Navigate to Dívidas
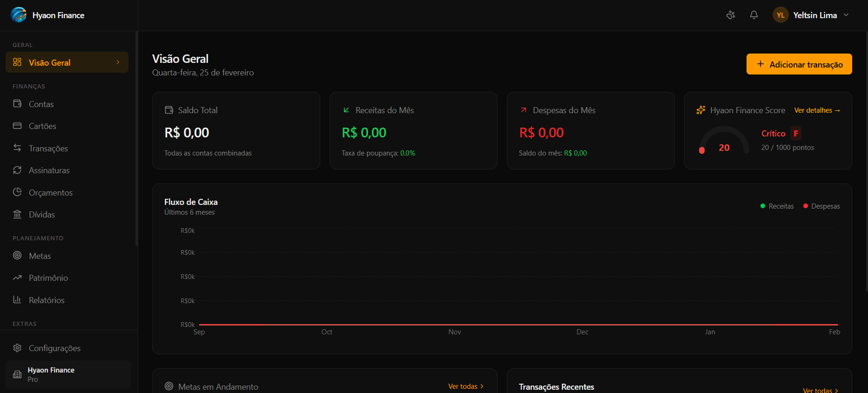868x393 pixels. coord(67,215)
